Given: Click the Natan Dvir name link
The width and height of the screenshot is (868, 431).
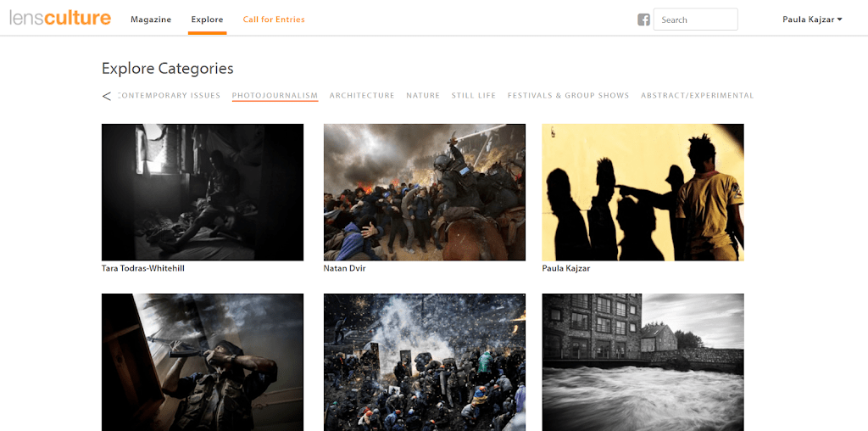Looking at the screenshot, I should pyautogui.click(x=345, y=268).
